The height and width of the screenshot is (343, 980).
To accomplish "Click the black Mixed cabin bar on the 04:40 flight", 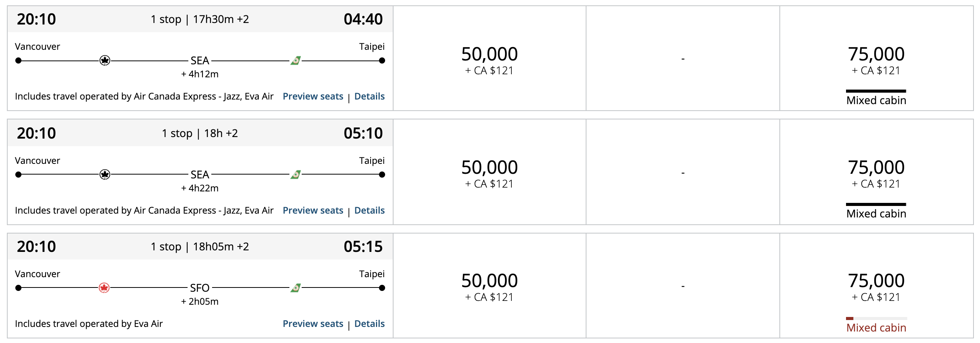I will coord(876,91).
